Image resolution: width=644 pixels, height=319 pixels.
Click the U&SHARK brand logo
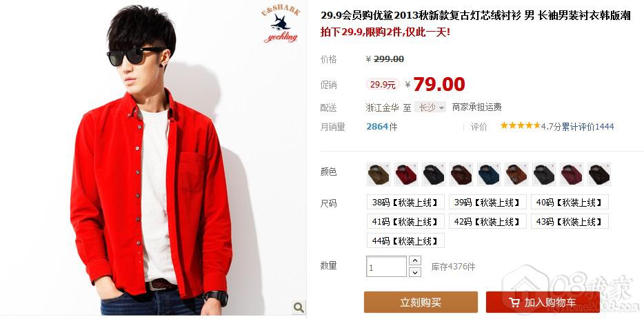(281, 25)
